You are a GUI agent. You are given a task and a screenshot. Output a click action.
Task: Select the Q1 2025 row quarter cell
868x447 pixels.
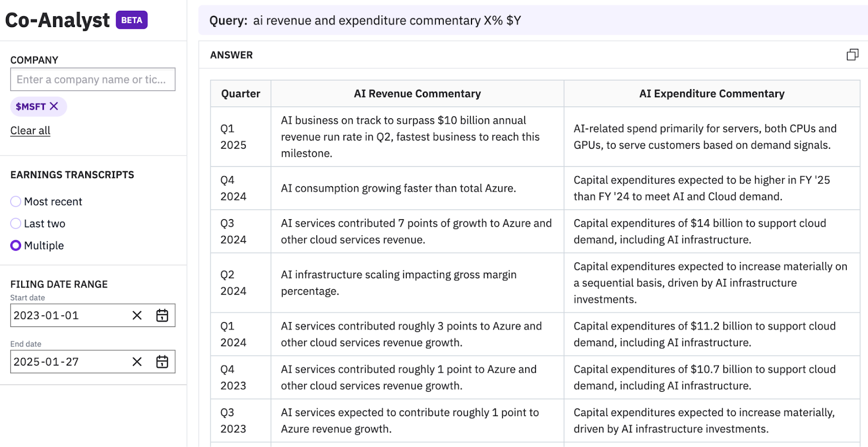(x=233, y=137)
